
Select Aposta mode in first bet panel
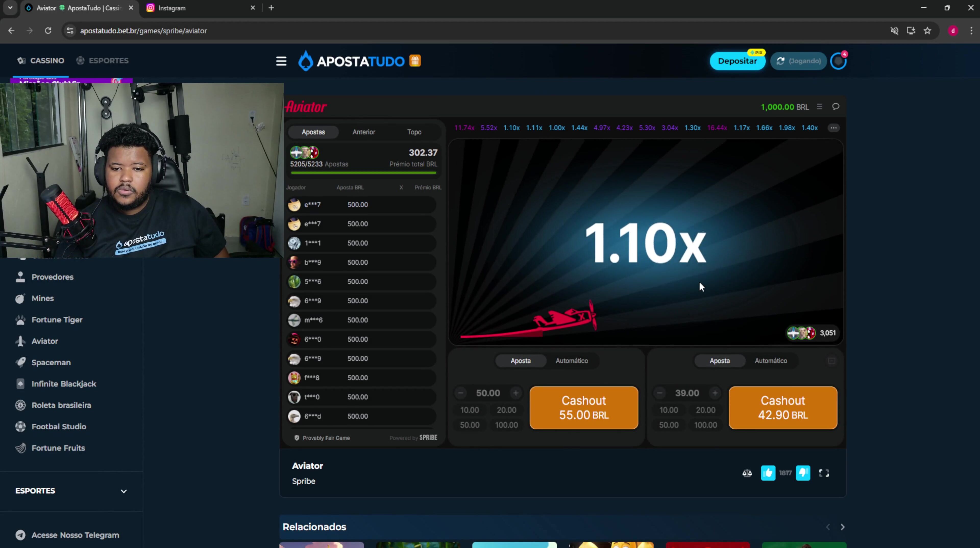pos(520,360)
